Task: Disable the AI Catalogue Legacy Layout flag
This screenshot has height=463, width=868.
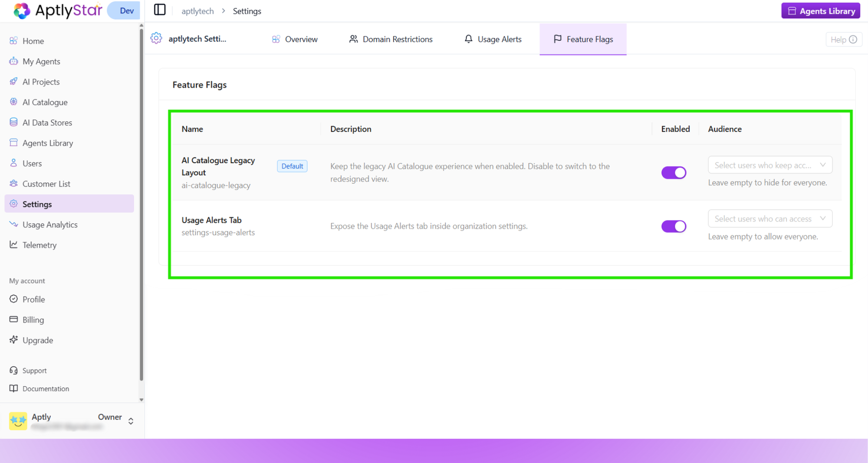Action: coord(674,172)
